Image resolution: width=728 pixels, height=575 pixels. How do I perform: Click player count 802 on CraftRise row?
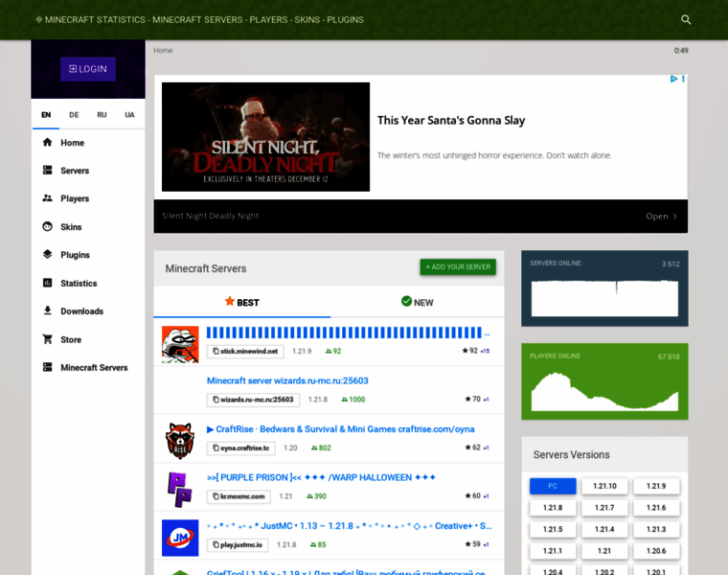click(321, 448)
